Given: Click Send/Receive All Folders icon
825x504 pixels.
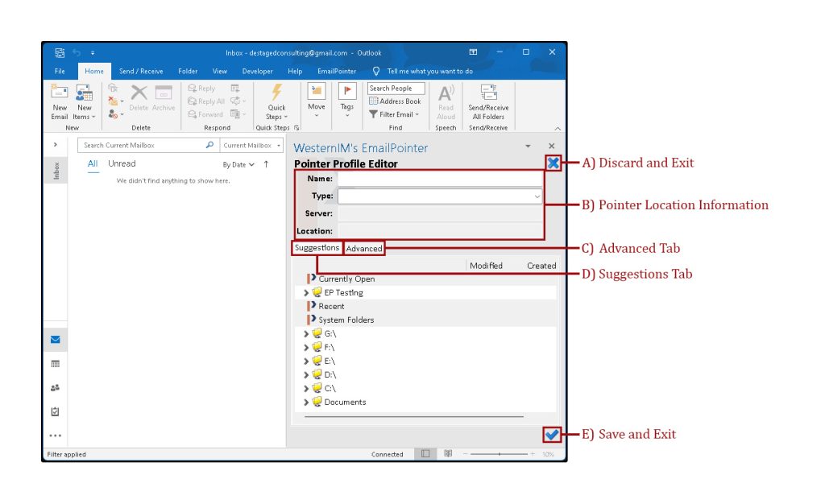Looking at the screenshot, I should (x=488, y=93).
